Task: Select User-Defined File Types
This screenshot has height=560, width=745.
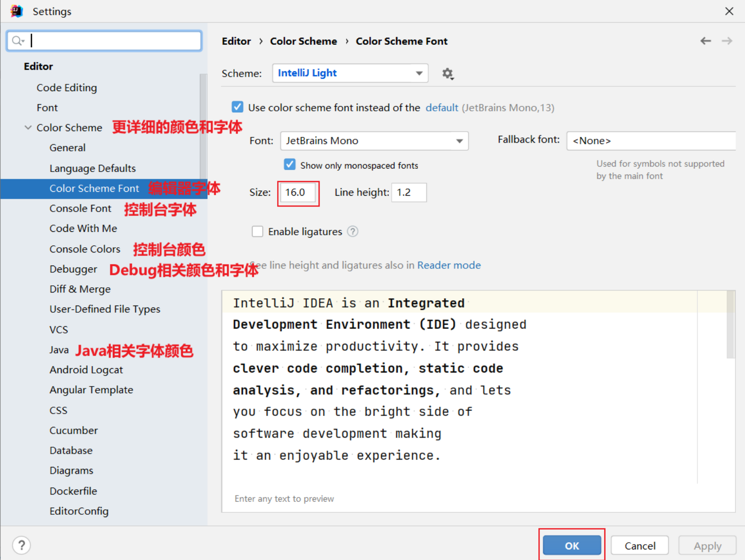Action: [x=105, y=309]
